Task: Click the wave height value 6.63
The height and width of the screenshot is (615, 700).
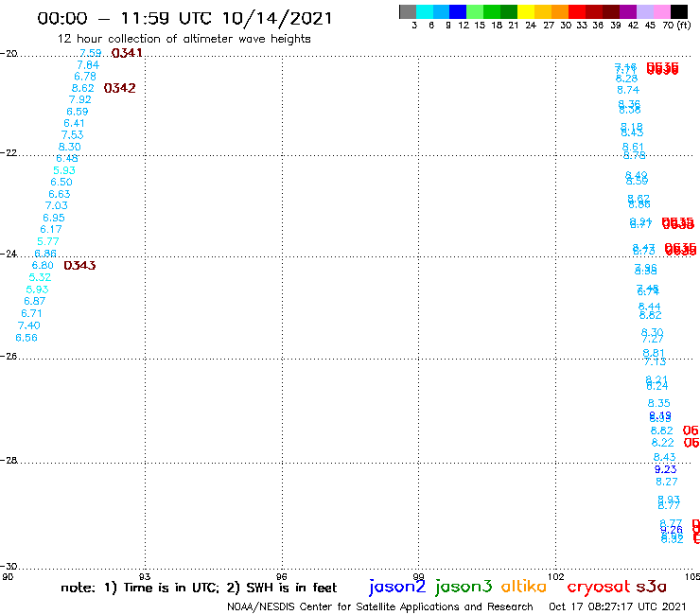Action: pyautogui.click(x=60, y=194)
